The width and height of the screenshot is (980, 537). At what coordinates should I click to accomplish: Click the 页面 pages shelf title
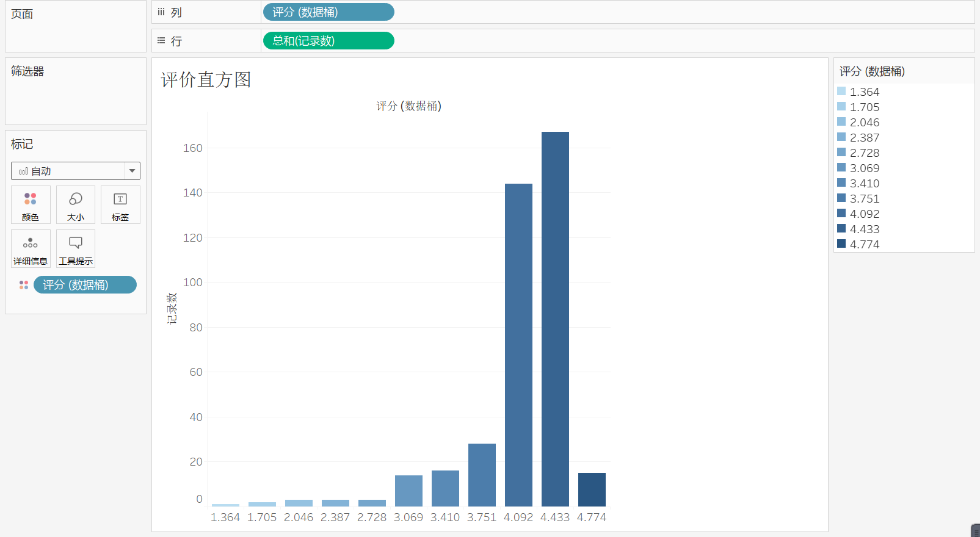tap(22, 14)
